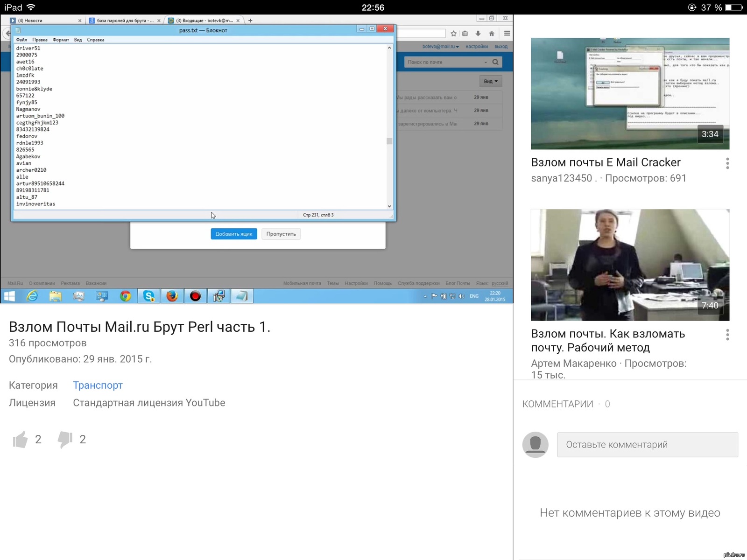Go to browser home page icon
The image size is (747, 560).
[x=492, y=33]
